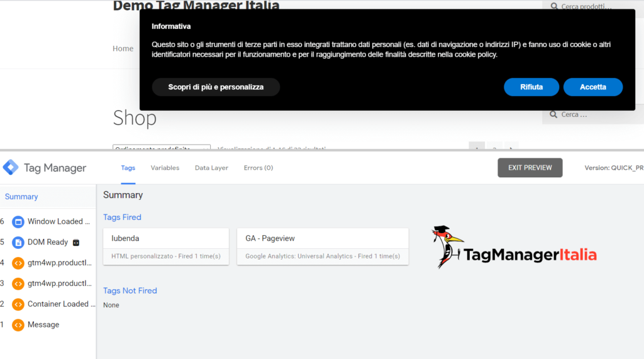Accept cookies with the Accetta button
644x359 pixels.
coord(592,87)
